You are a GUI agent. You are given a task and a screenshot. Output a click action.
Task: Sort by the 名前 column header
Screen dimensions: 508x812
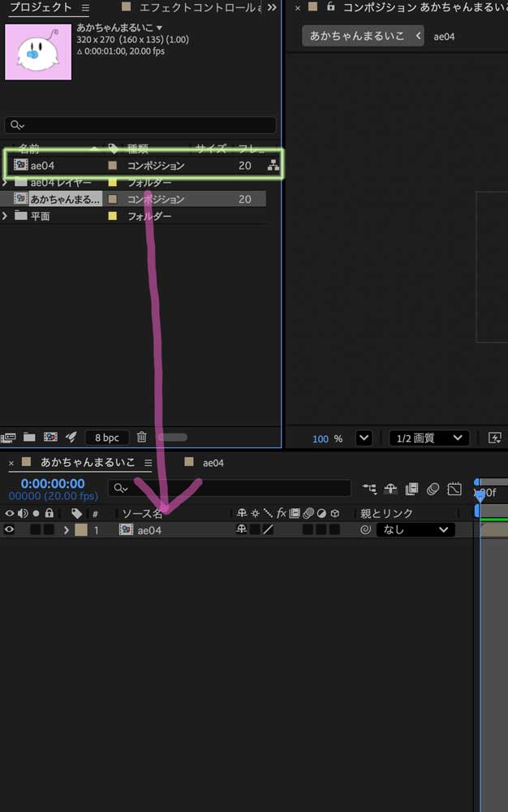(29, 149)
